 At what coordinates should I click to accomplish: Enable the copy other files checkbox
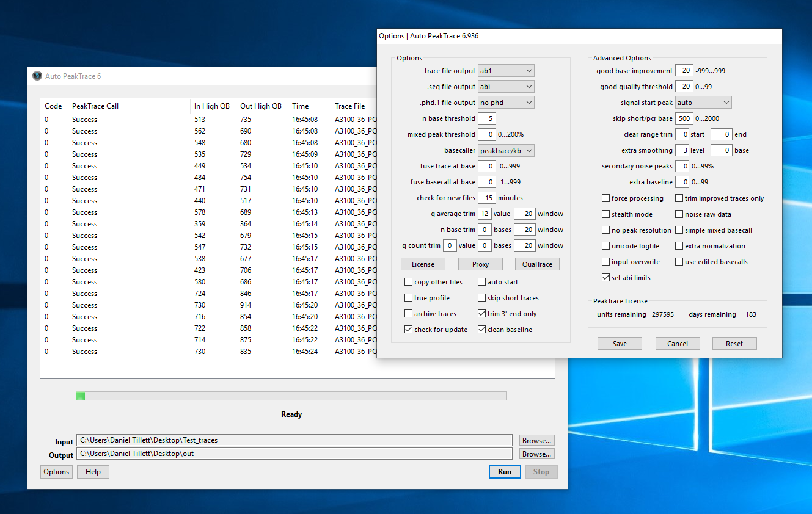click(x=408, y=282)
